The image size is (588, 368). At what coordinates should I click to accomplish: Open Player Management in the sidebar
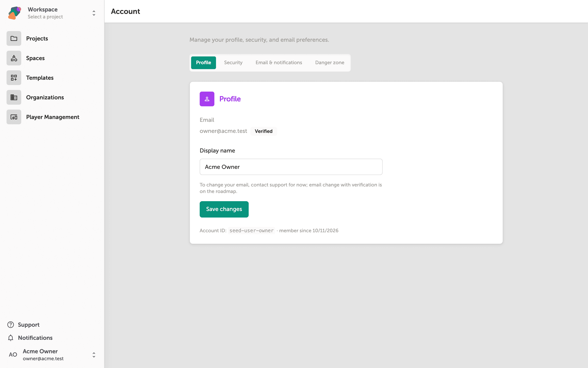pos(52,117)
